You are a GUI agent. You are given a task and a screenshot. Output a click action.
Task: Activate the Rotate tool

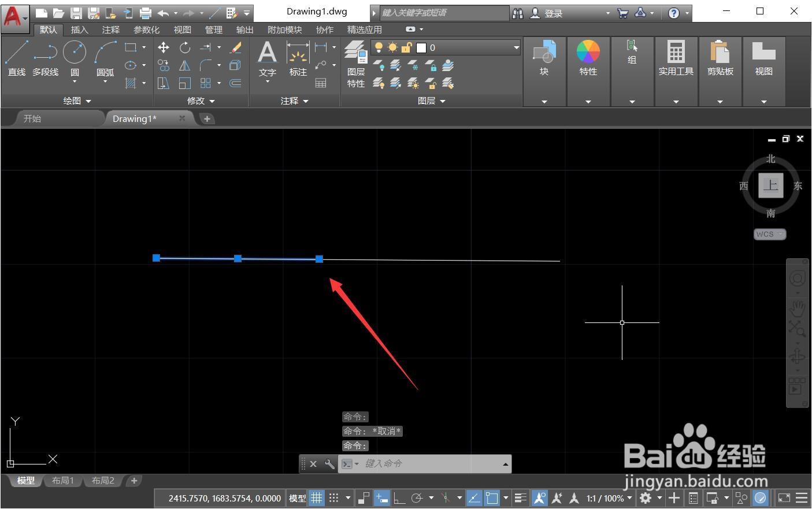(184, 47)
